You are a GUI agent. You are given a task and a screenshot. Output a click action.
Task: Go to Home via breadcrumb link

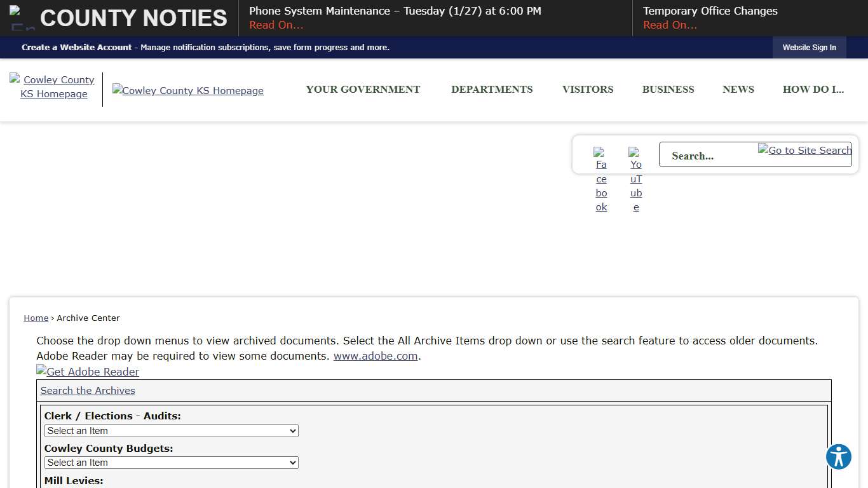coord(36,318)
